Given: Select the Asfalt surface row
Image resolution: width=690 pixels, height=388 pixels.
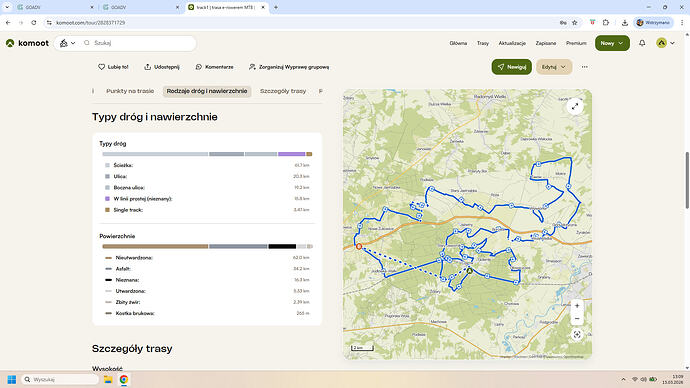Looking at the screenshot, I should pos(207,269).
